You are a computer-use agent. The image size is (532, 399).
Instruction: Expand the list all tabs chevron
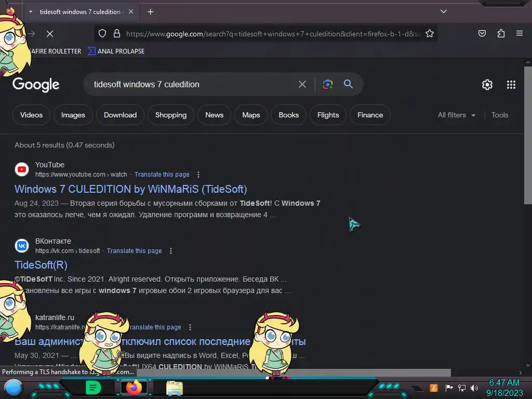pyautogui.click(x=444, y=11)
